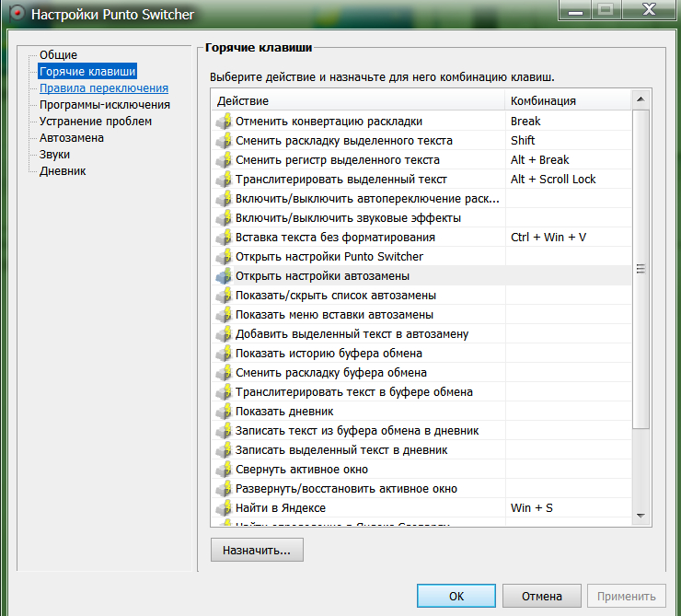Click the icon beside "Показать историю буфера обмена"
The image size is (681, 616).
224,354
